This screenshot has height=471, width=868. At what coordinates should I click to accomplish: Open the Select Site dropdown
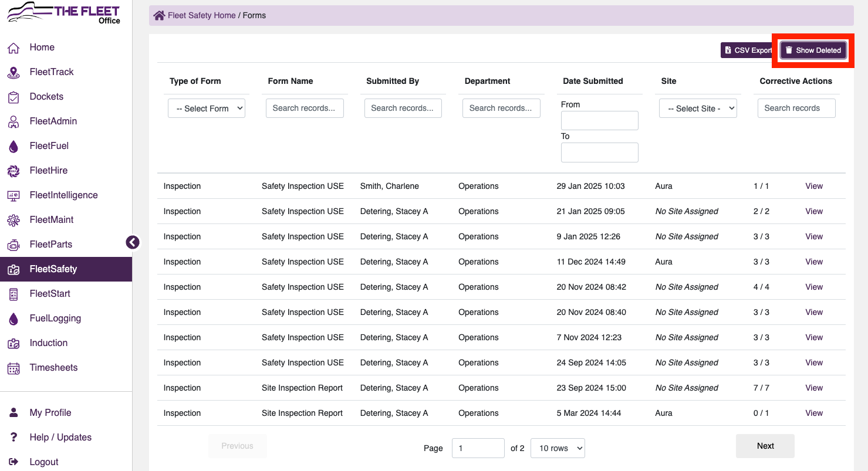coord(698,109)
